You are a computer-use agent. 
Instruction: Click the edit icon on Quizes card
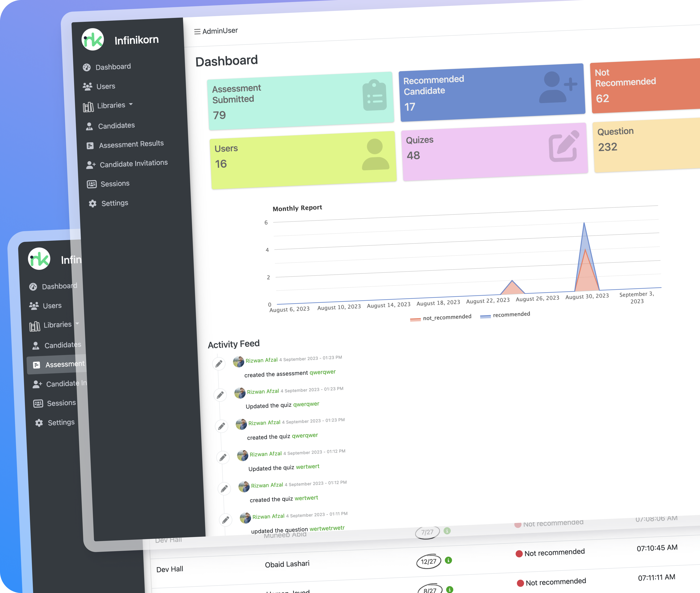(564, 146)
